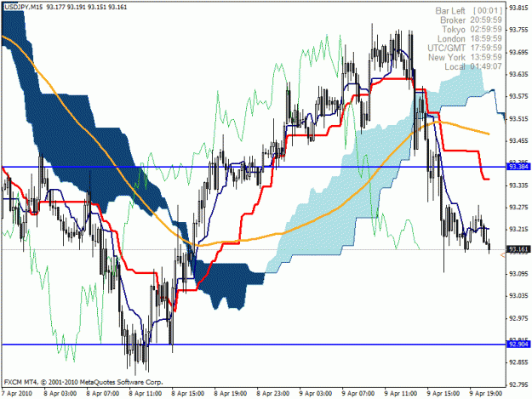The width and height of the screenshot is (532, 399).
Task: Click the '9 Apr 11:00' time axis label
Action: [x=401, y=393]
